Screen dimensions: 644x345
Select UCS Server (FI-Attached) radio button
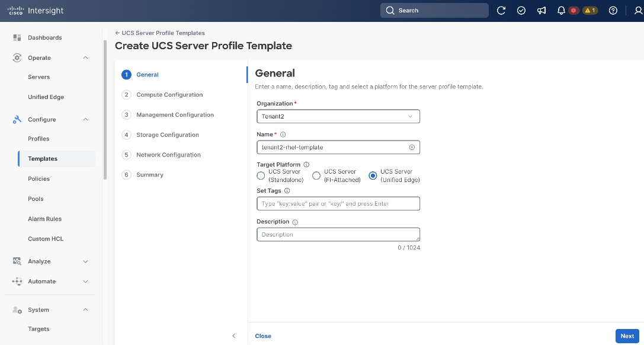coord(316,176)
